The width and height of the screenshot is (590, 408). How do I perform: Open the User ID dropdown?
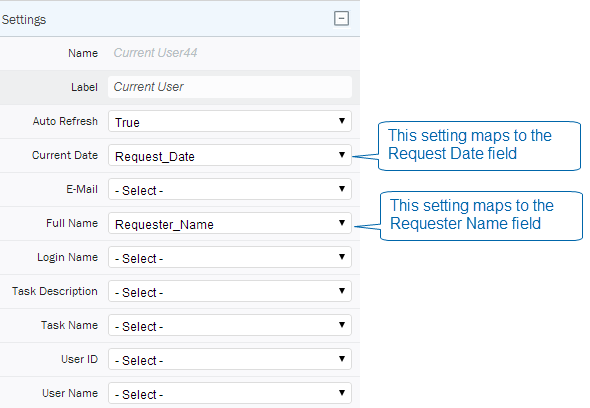tap(230, 359)
